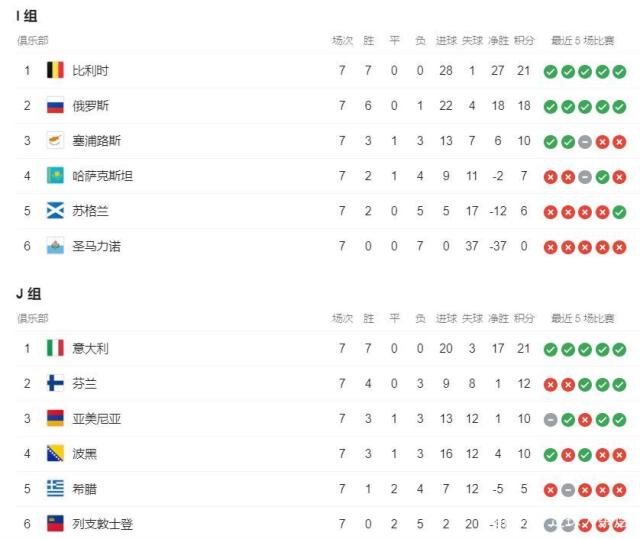This screenshot has width=640, height=539.
Task: Open team 哈萨克斯坦 row name
Action: pos(102,176)
